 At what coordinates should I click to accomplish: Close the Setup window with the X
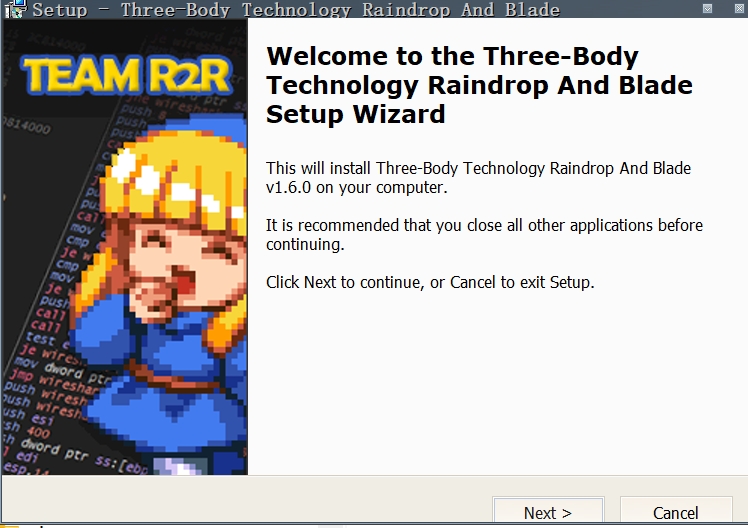point(738,9)
